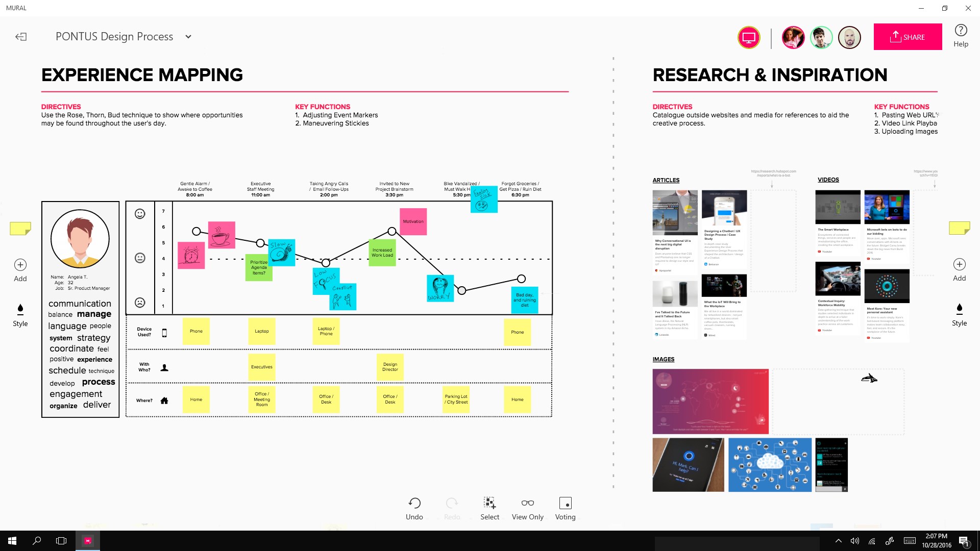Screen dimensions: 980x551
Task: Show hidden system tray icons chevron
Action: click(x=838, y=541)
